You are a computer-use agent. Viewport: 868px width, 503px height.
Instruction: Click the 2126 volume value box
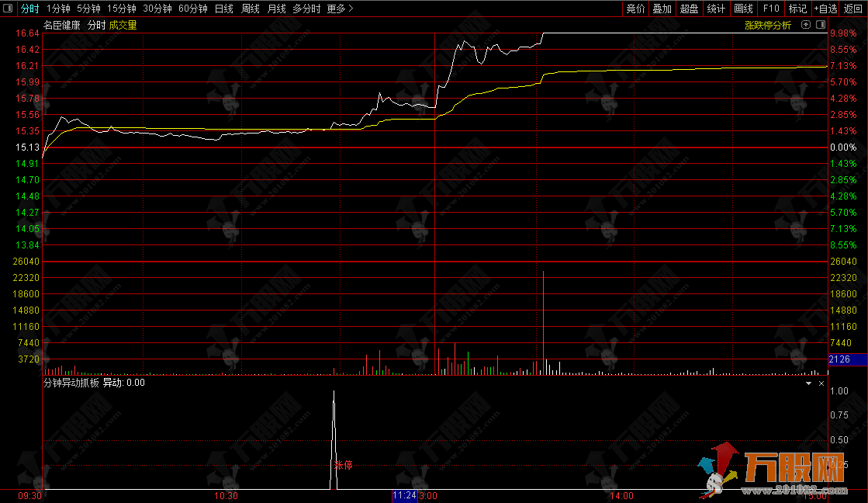[x=848, y=359]
